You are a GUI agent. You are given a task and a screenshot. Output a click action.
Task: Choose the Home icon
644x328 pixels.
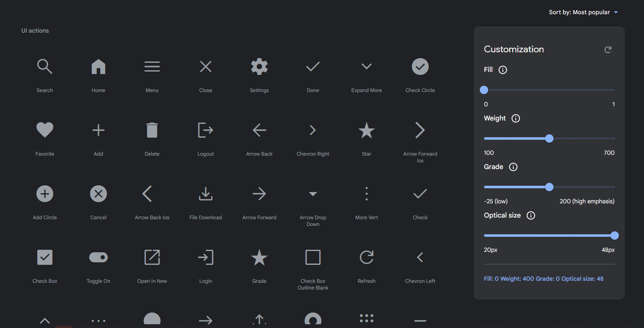click(98, 67)
